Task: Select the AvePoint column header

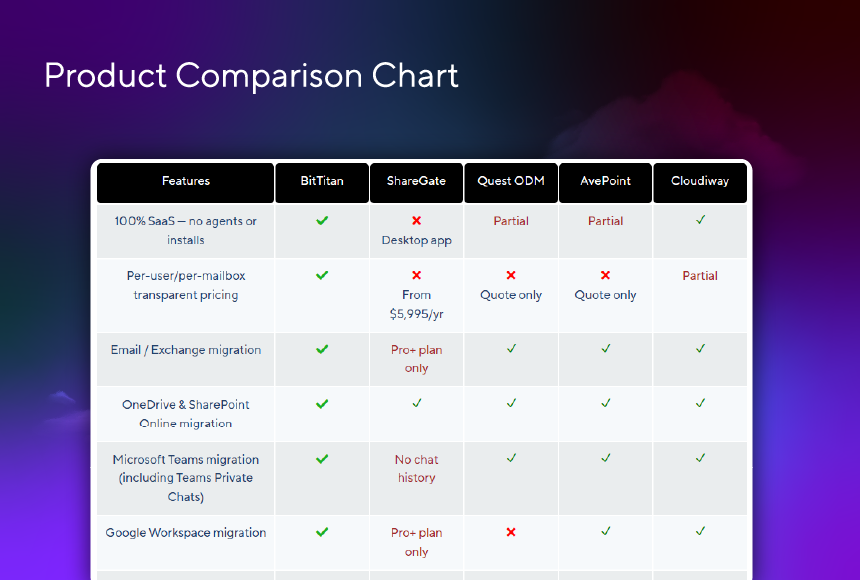Action: coord(606,183)
